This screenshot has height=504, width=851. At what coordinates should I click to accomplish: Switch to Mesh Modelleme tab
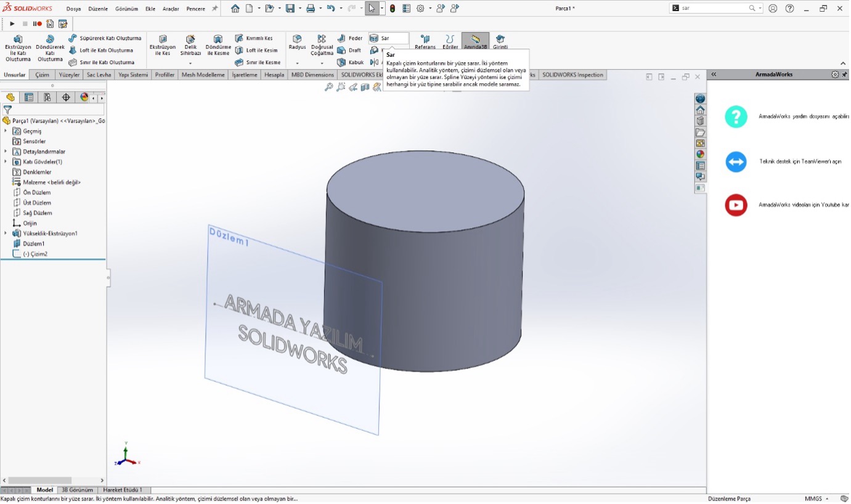[x=203, y=75]
